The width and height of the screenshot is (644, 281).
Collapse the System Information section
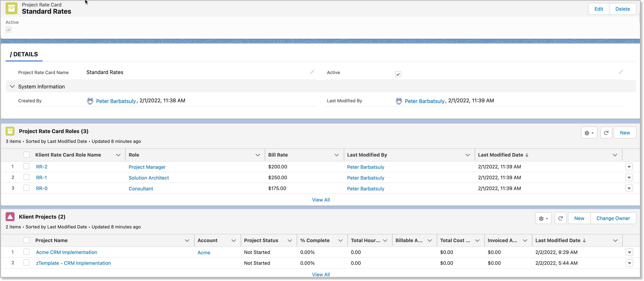[x=12, y=87]
